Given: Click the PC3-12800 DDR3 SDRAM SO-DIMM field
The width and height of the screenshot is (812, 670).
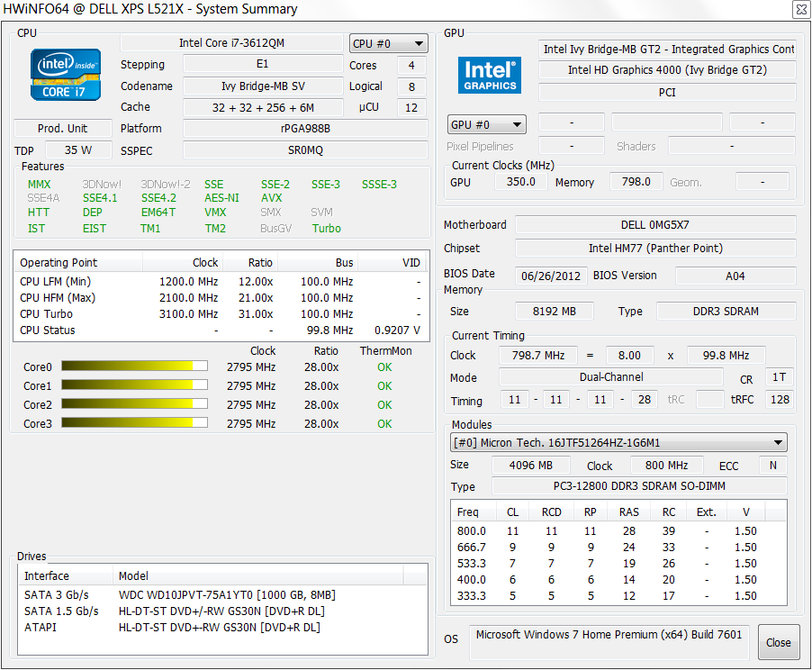Looking at the screenshot, I should point(639,486).
